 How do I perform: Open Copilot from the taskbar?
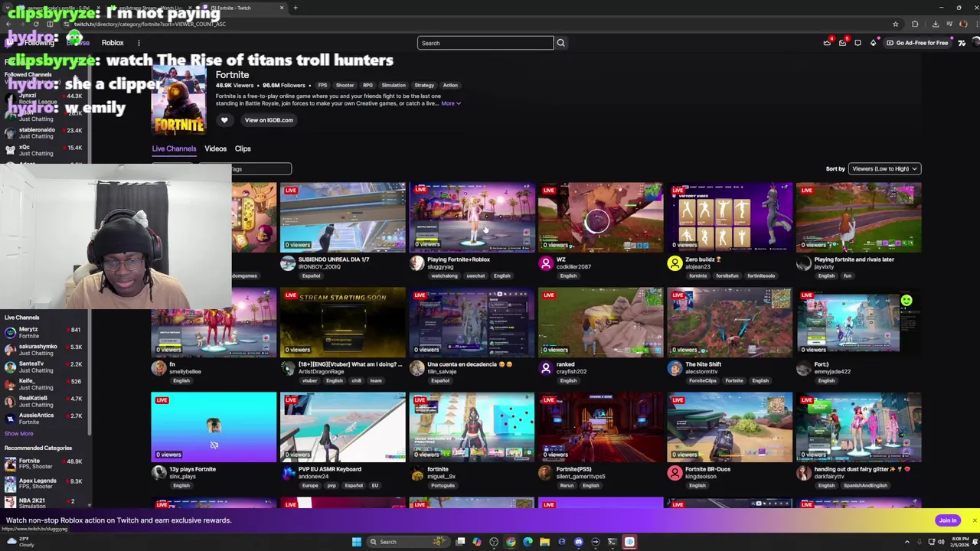477,542
